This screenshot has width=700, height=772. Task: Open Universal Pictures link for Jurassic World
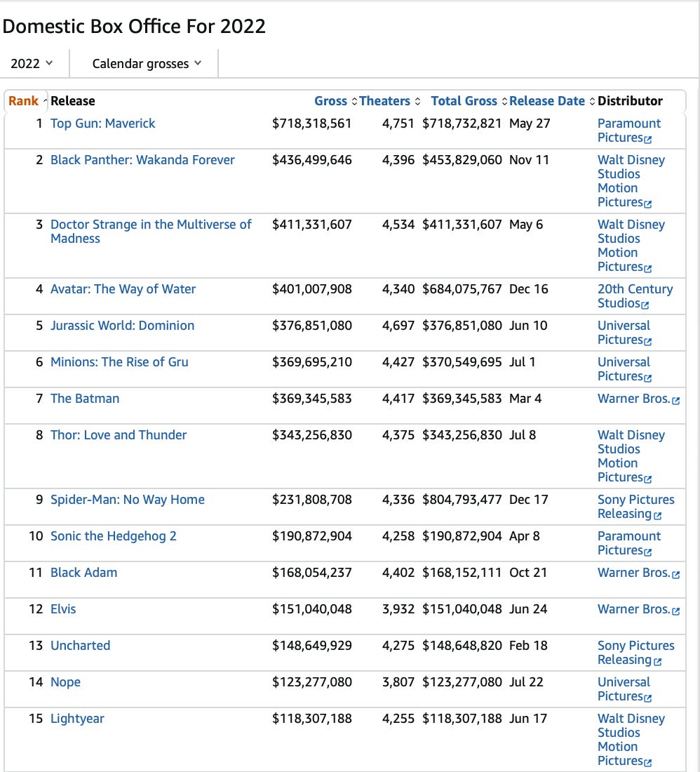coord(624,333)
